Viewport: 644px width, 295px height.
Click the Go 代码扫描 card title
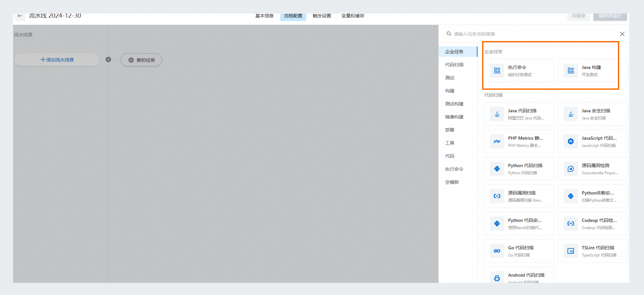[521, 247]
